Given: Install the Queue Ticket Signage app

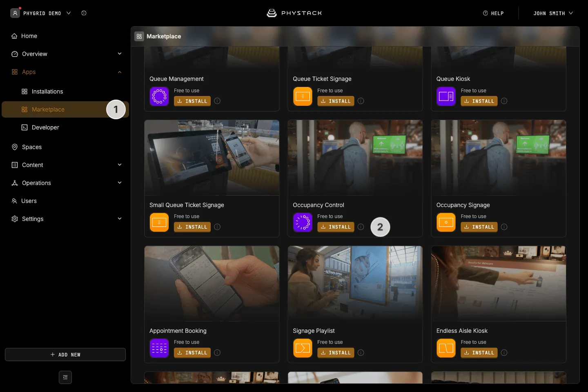Looking at the screenshot, I should coord(336,101).
